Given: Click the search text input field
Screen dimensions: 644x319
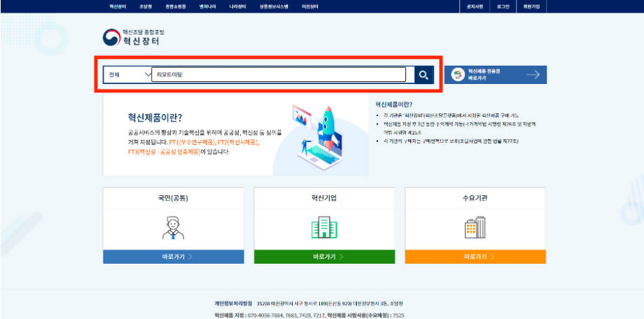Looking at the screenshot, I should [279, 75].
